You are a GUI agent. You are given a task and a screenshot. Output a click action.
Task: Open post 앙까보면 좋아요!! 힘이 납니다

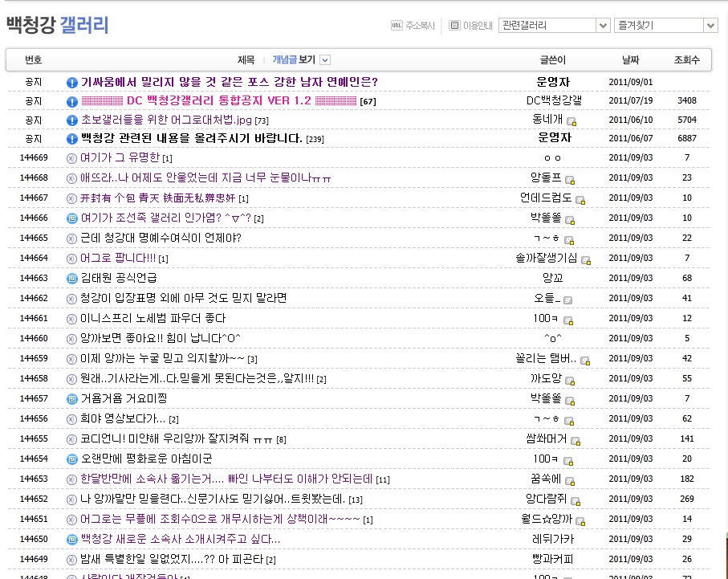coord(161,338)
